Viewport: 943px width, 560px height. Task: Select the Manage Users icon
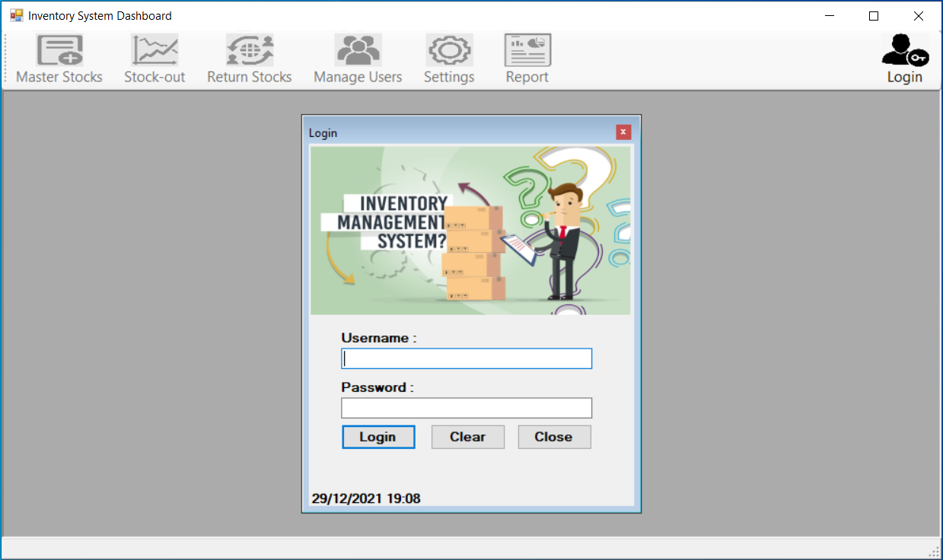pos(358,50)
